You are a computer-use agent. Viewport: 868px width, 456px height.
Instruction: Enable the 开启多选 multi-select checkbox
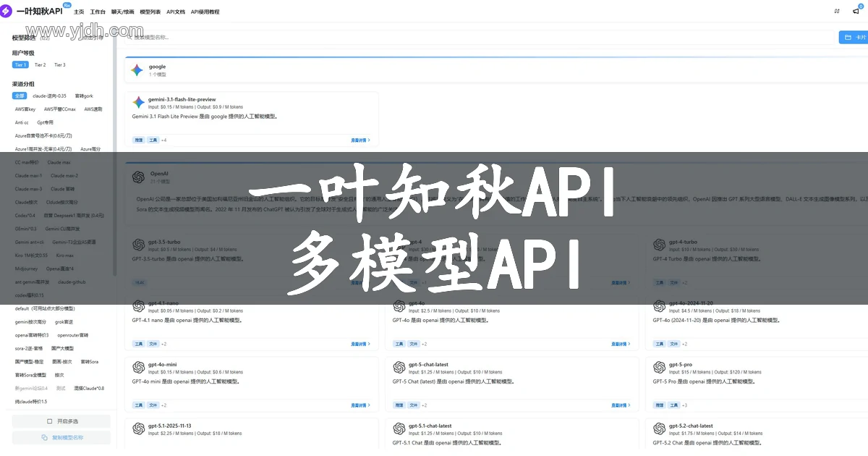pyautogui.click(x=49, y=421)
